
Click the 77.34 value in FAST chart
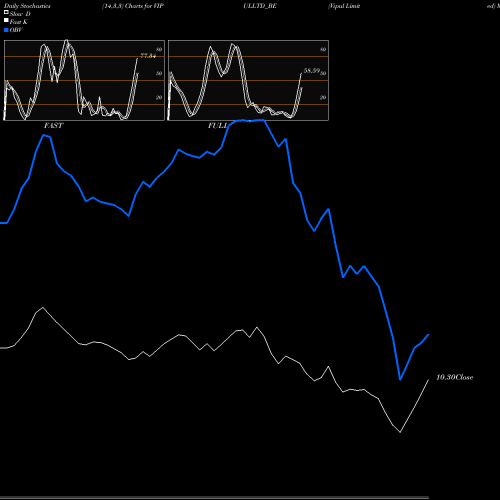(148, 56)
